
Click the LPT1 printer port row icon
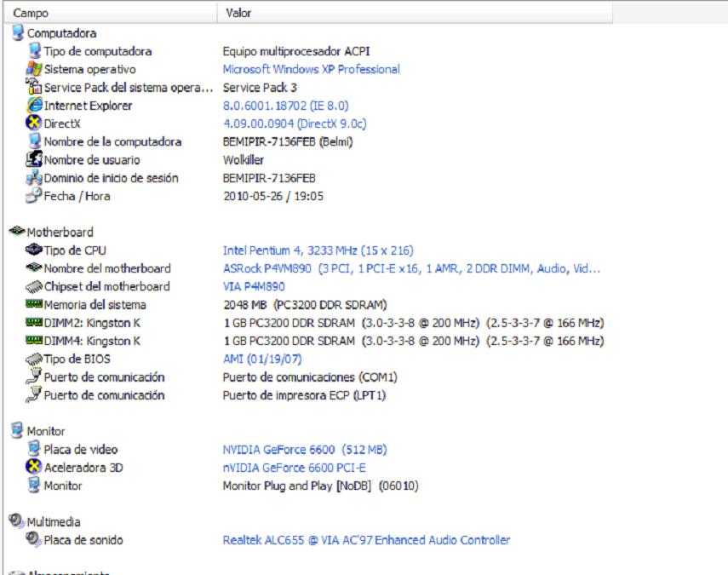point(34,394)
